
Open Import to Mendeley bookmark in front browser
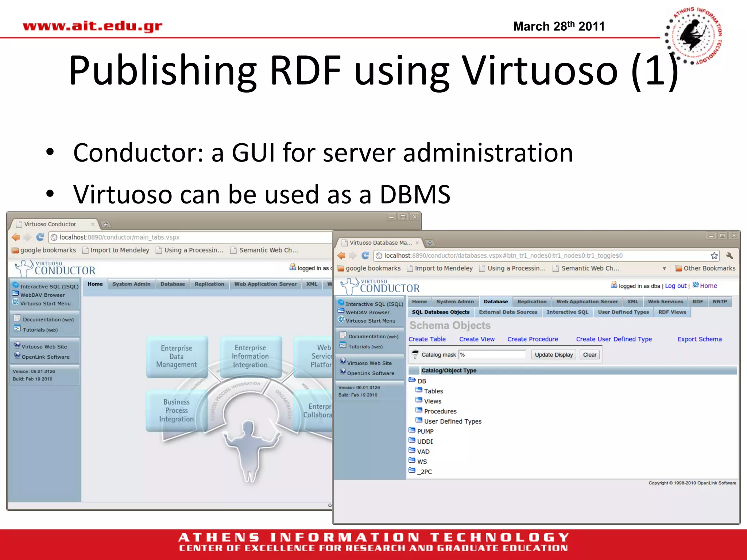(x=440, y=268)
